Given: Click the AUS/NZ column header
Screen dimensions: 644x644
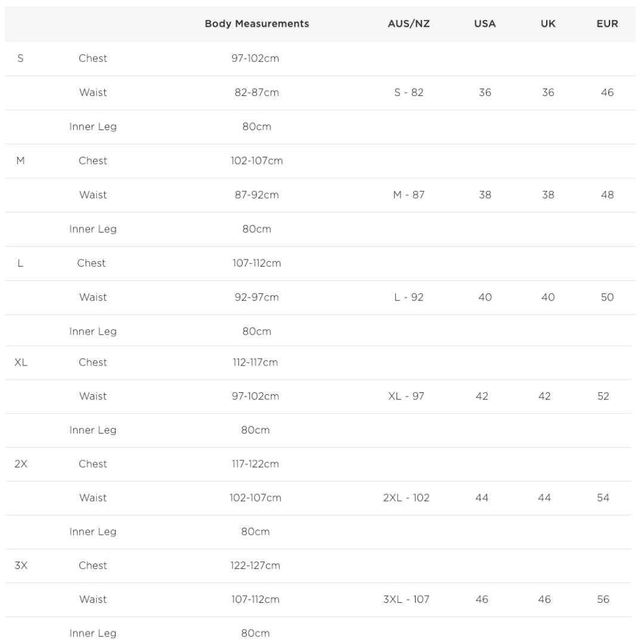Looking at the screenshot, I should [x=408, y=24].
